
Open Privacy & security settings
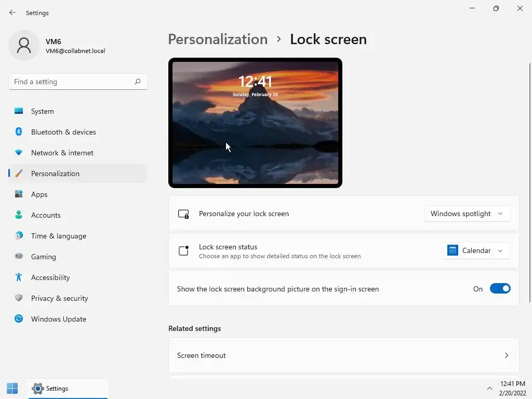click(78, 298)
